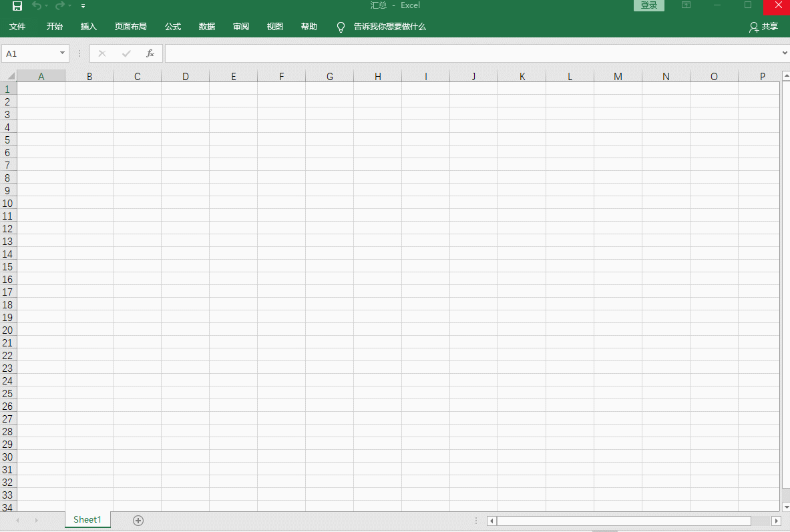Open the 文件 menu tab
This screenshot has height=532, width=790.
click(17, 27)
